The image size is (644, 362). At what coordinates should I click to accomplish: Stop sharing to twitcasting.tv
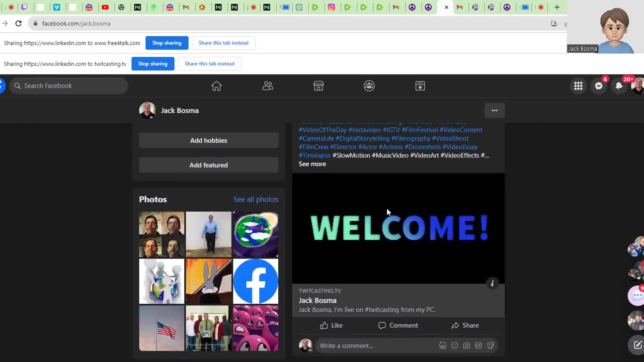click(153, 64)
